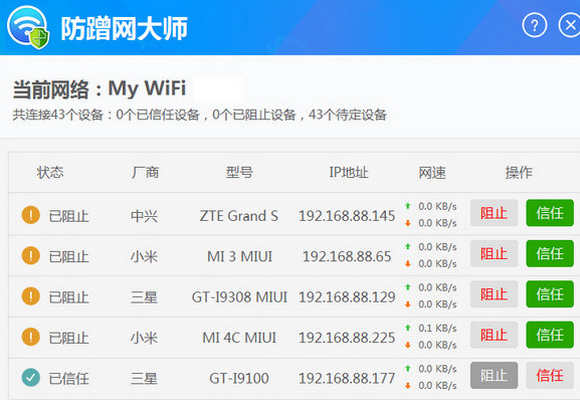The image size is (580, 400).
Task: Block the GT-I9308 MIUI device
Action: 494,294
